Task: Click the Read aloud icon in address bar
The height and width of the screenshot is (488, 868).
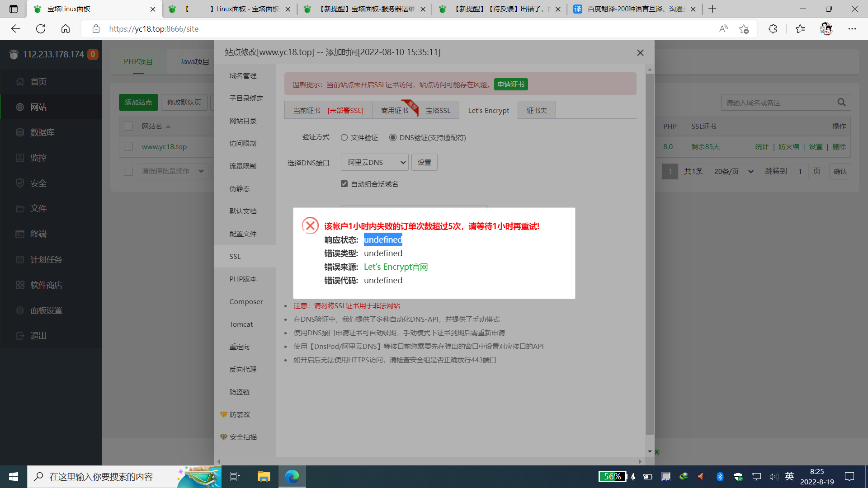Action: (x=723, y=29)
